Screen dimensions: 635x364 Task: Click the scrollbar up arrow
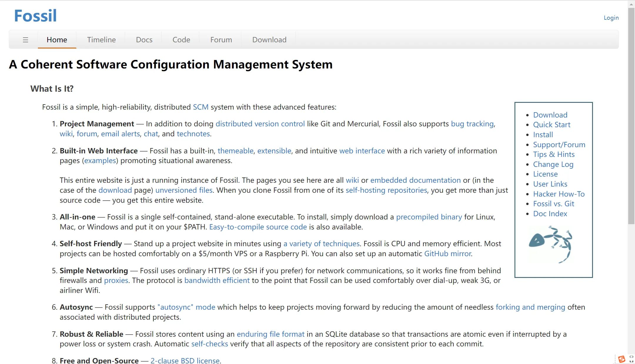(x=631, y=4)
